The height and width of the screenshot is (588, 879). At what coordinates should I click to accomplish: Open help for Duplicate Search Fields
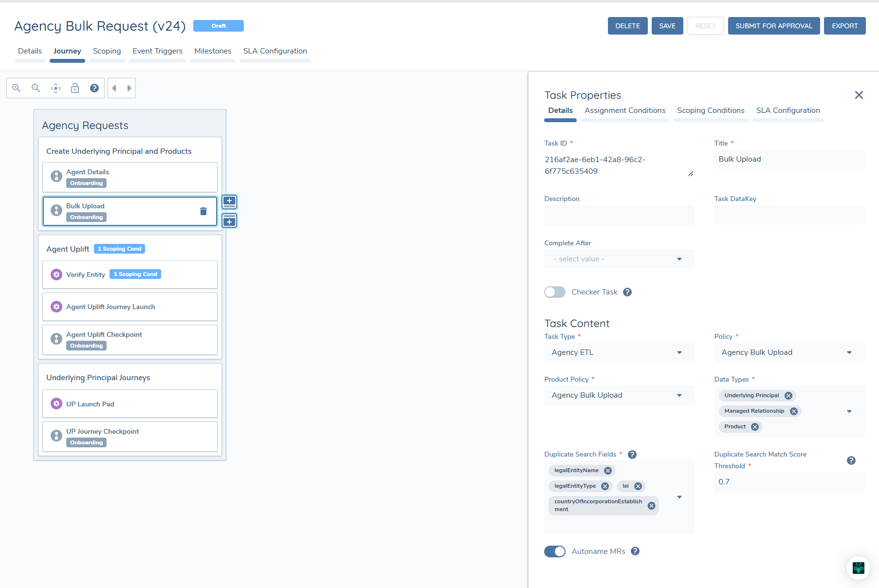[x=632, y=455]
